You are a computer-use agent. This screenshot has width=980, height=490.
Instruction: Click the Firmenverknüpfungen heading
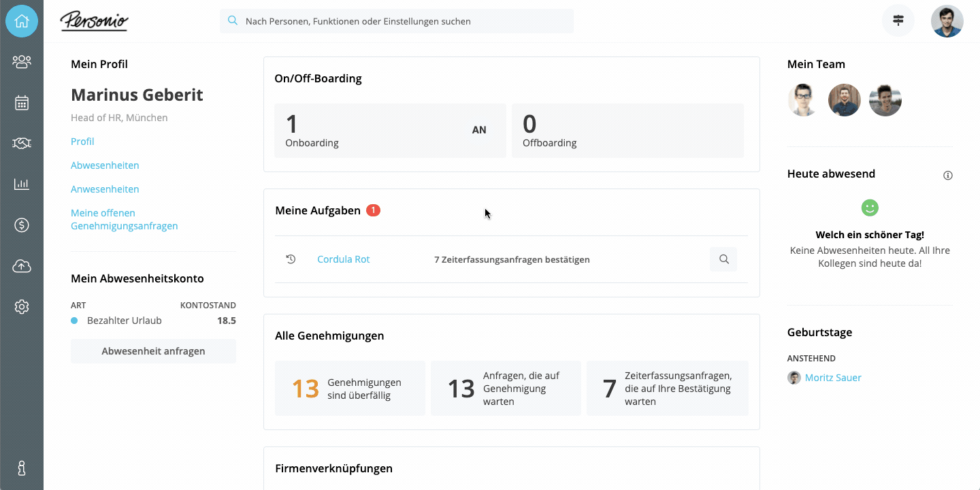click(334, 468)
